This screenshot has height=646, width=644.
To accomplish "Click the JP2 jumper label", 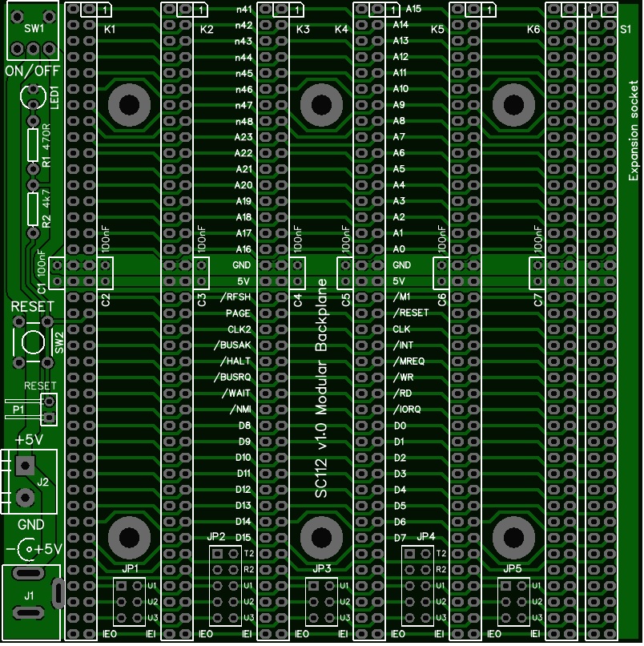I will pyautogui.click(x=215, y=536).
